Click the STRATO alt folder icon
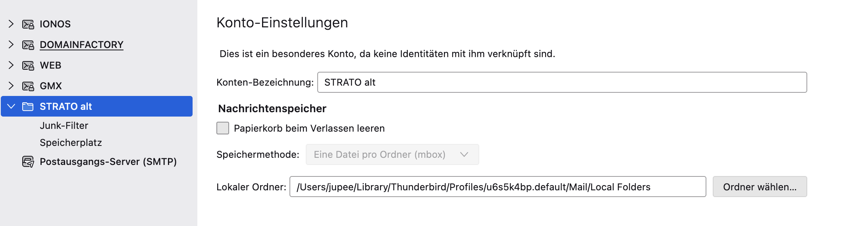Image resolution: width=868 pixels, height=226 pixels. [28, 107]
